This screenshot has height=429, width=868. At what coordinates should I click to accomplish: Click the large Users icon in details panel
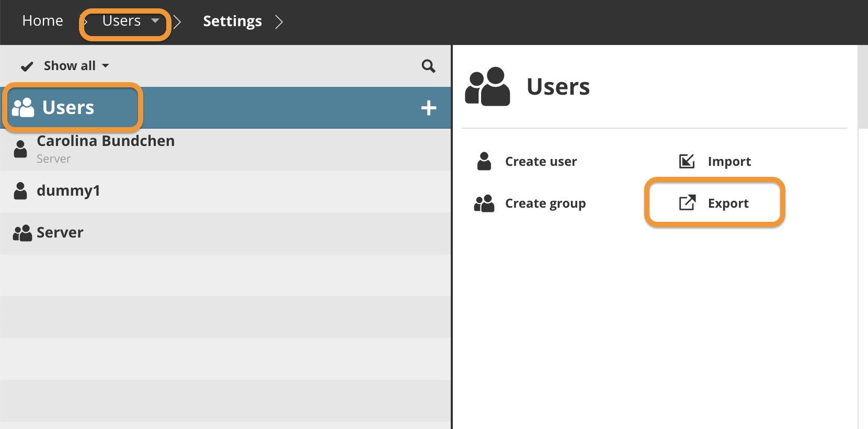pyautogui.click(x=487, y=86)
